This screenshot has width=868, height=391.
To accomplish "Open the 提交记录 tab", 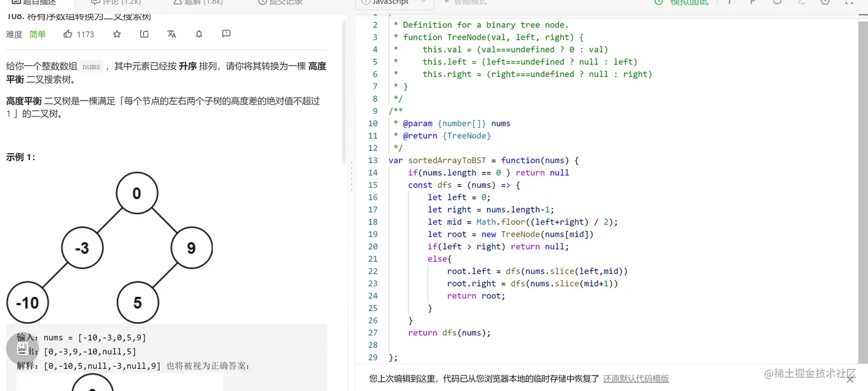I will pos(281,2).
